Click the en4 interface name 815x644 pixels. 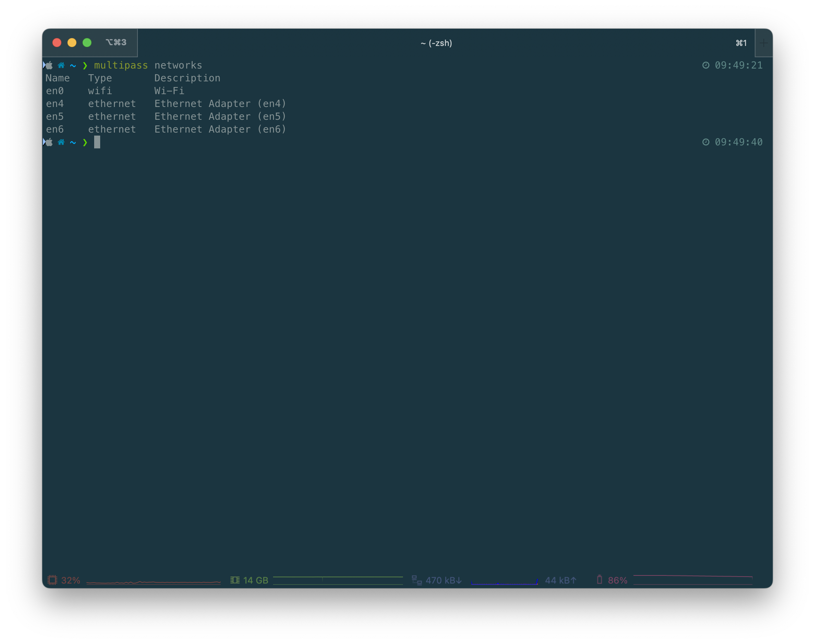click(55, 104)
